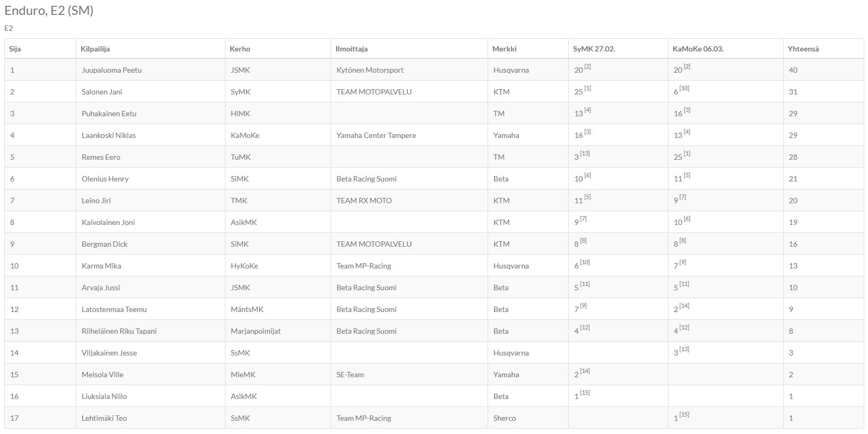Click the Enduro, E2 (SM) heading
The width and height of the screenshot is (868, 434).
click(49, 11)
